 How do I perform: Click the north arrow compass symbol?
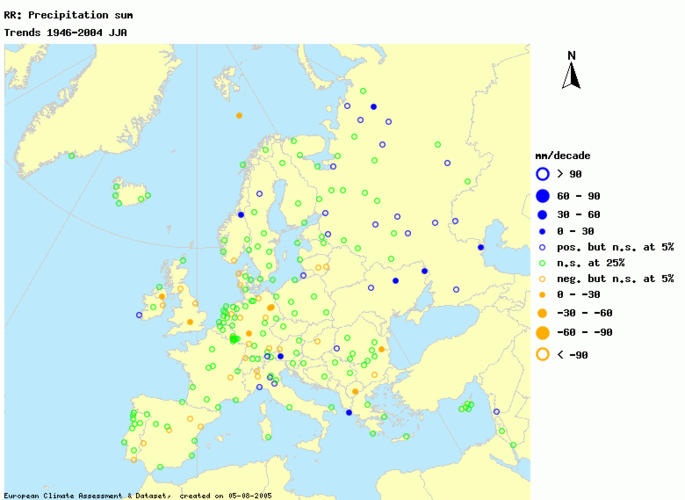tap(571, 72)
